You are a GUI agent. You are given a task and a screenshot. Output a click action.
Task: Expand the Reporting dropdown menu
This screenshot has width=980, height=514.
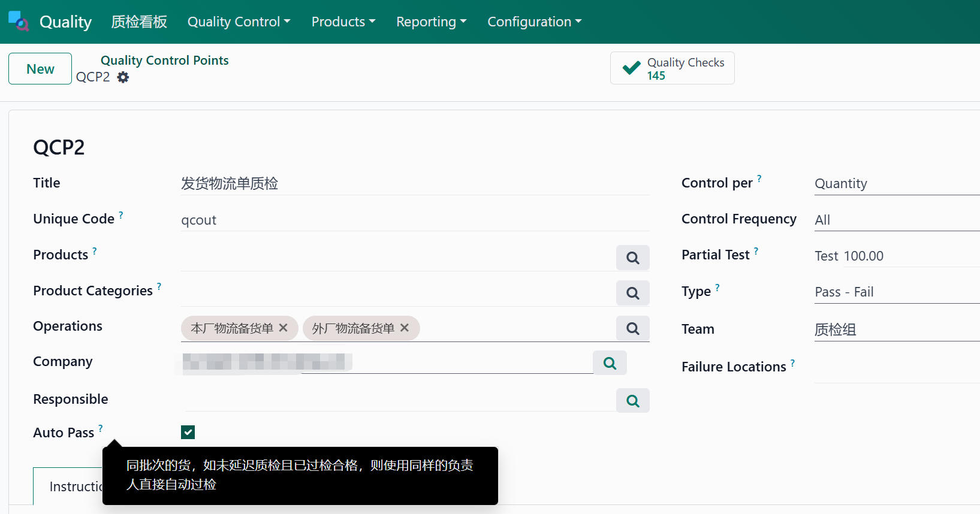coord(431,22)
